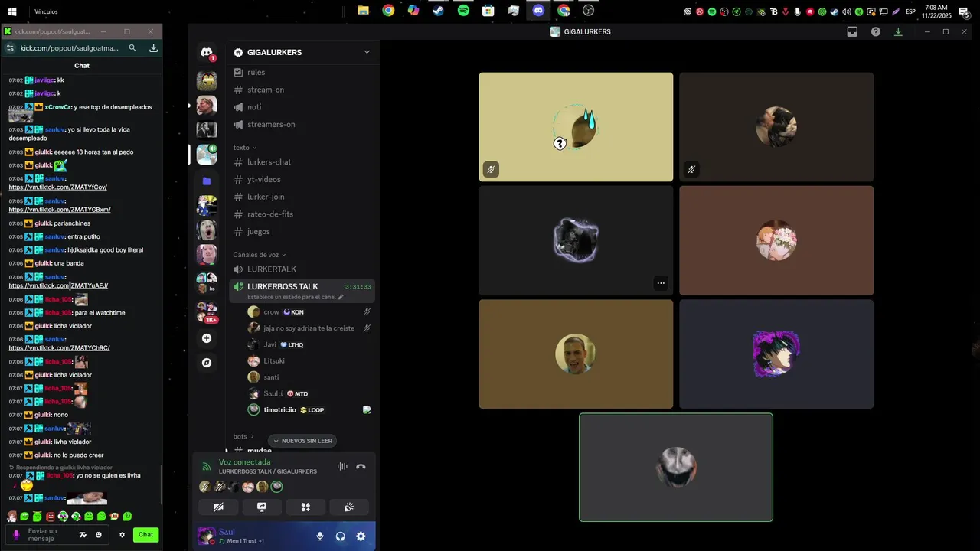Open soundboard in voice panel
Viewport: 980px width, 551px height.
(x=348, y=507)
